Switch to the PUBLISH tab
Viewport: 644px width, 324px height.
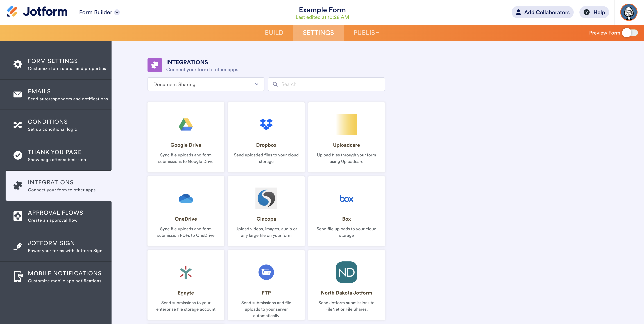point(366,33)
